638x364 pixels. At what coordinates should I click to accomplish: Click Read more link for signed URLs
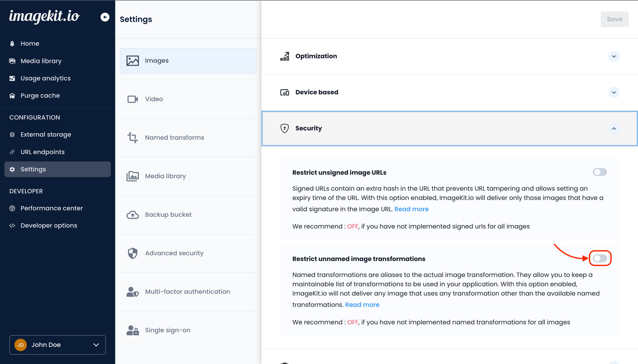click(412, 209)
